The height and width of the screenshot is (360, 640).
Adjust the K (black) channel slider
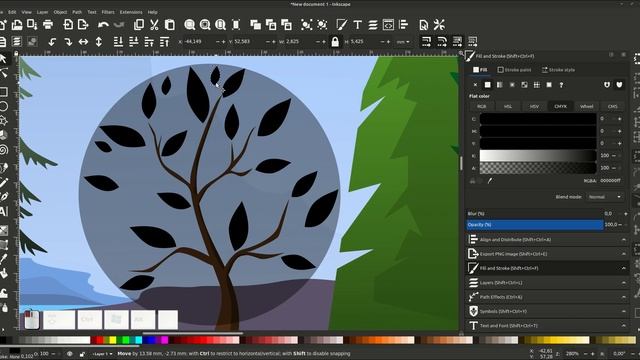tap(538, 156)
